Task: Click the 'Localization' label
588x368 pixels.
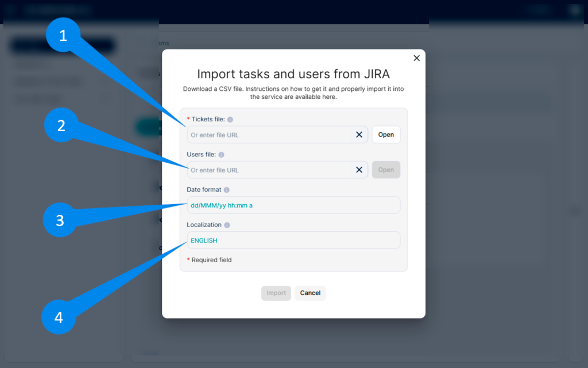Action: (x=204, y=225)
